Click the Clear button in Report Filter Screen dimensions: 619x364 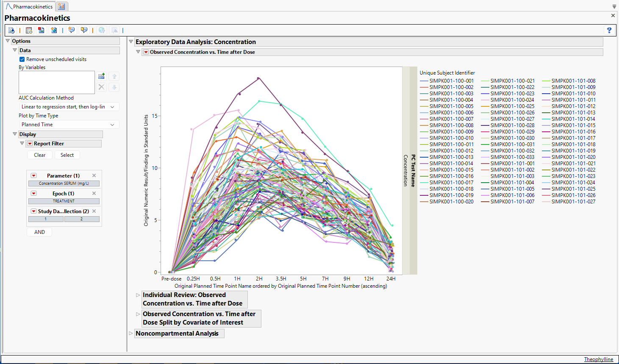39,155
